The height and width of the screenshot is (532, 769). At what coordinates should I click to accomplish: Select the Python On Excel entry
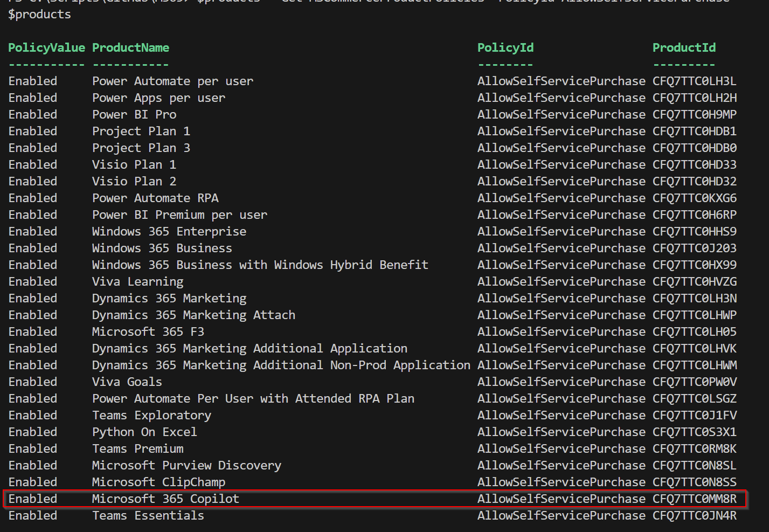[144, 432]
